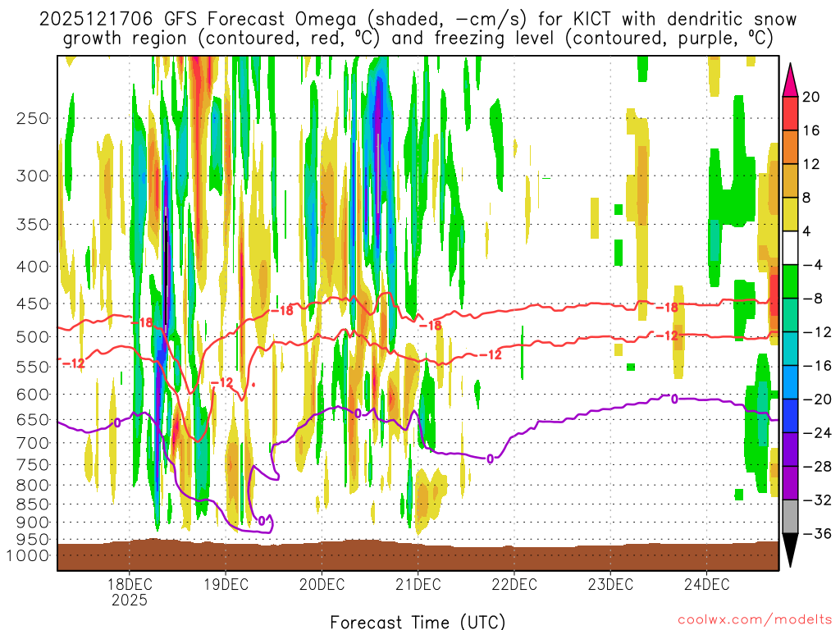Select the green -4 to -8 color bar segment
The width and height of the screenshot is (840, 630).
point(790,282)
